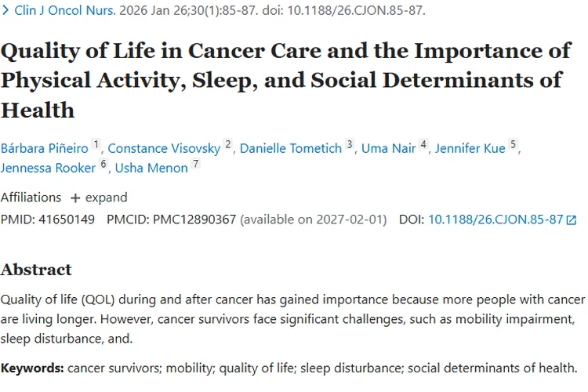Image resolution: width=588 pixels, height=392 pixels.
Task: Click affiliation superscript 4 after Nair
Action: coord(423,144)
